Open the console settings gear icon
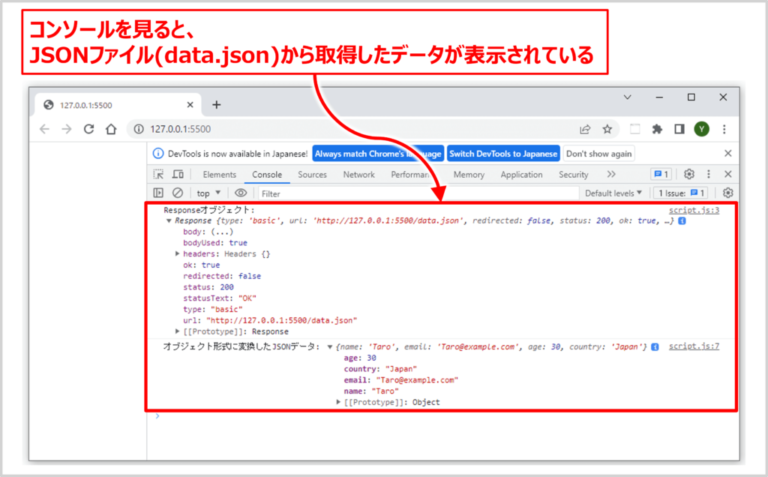The image size is (768, 477). [727, 193]
